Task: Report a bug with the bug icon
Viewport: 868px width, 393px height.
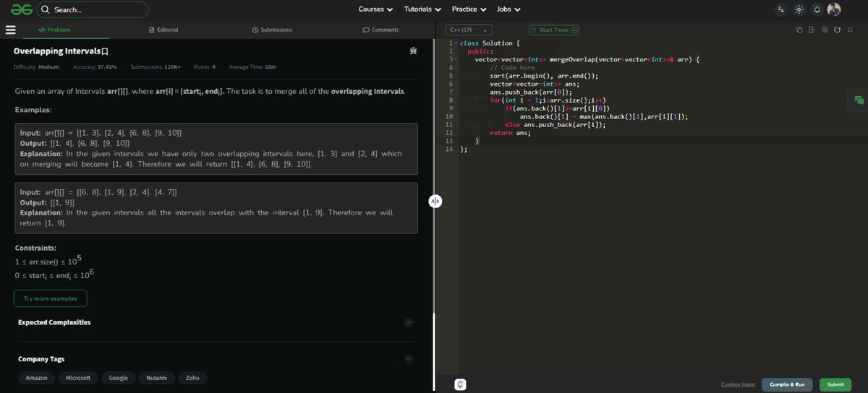Action: pyautogui.click(x=412, y=51)
